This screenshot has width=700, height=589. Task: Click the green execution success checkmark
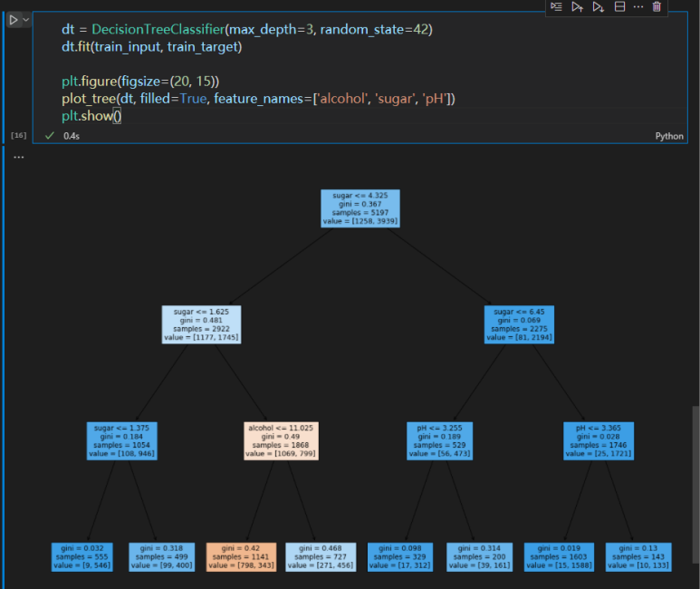coord(50,135)
